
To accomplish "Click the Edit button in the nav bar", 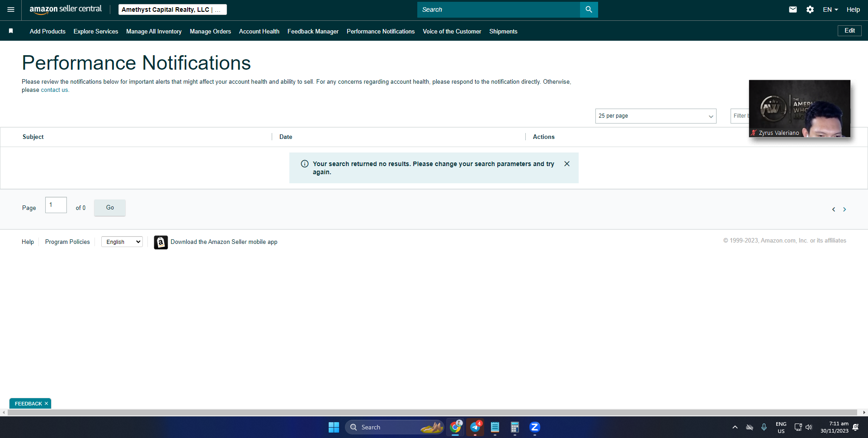I will tap(849, 31).
